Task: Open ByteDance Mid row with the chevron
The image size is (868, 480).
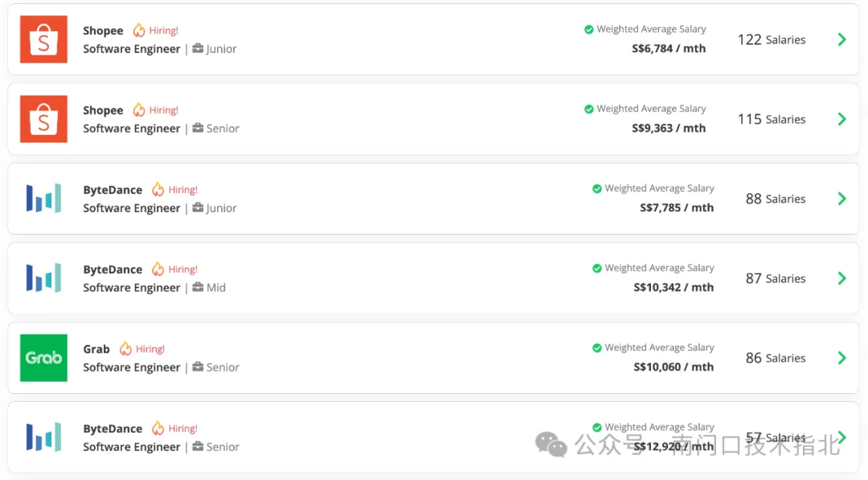Action: tap(841, 278)
